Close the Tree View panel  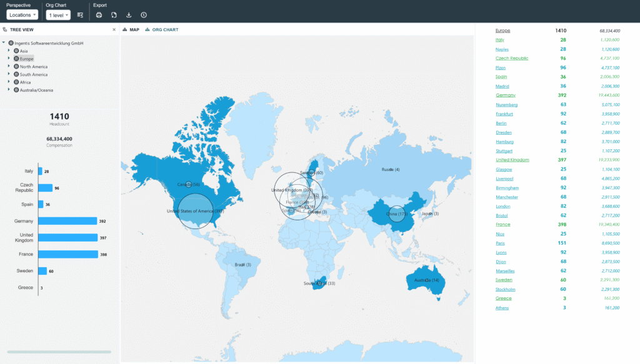pyautogui.click(x=114, y=30)
